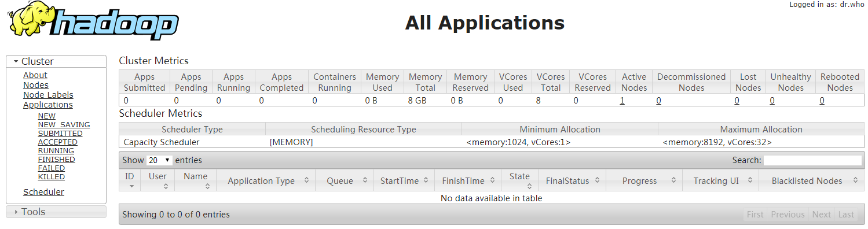Image resolution: width=868 pixels, height=229 pixels.
Task: Filter applications by RUNNING state
Action: click(x=56, y=150)
